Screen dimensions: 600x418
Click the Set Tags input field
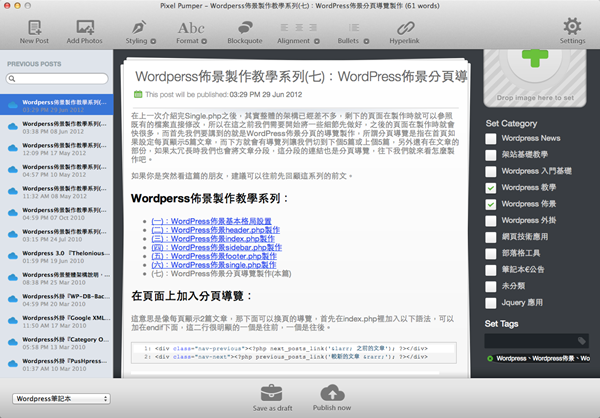click(536, 341)
